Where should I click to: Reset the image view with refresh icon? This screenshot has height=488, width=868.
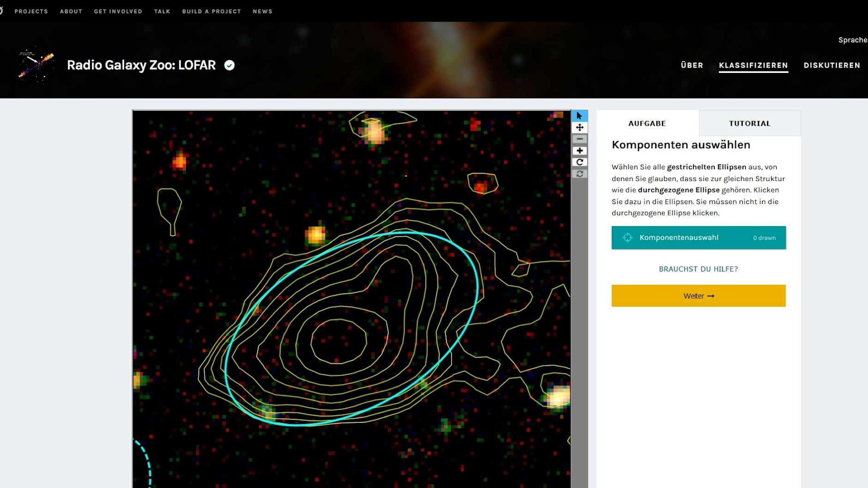point(579,174)
